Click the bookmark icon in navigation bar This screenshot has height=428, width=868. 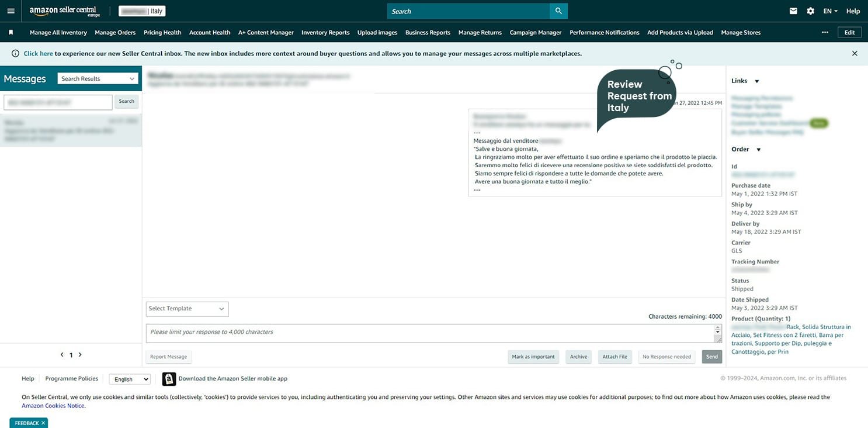click(x=11, y=33)
